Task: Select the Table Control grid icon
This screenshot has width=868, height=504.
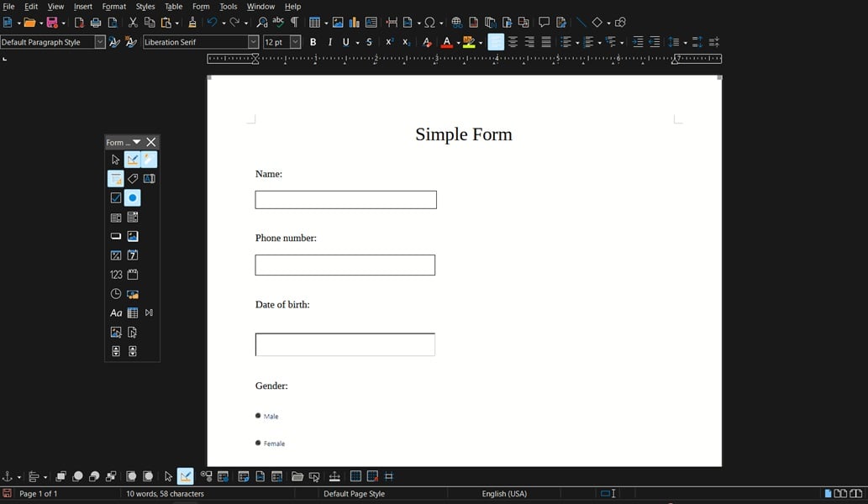Action: point(132,312)
